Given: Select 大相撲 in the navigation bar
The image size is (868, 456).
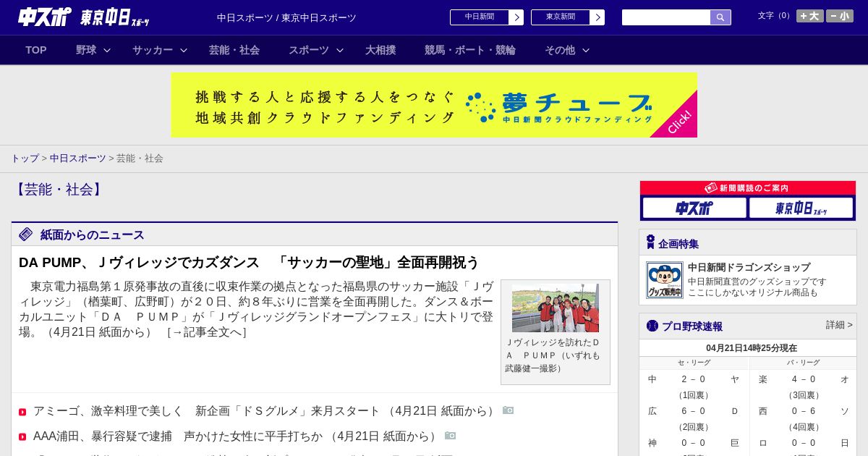Looking at the screenshot, I should point(380,50).
